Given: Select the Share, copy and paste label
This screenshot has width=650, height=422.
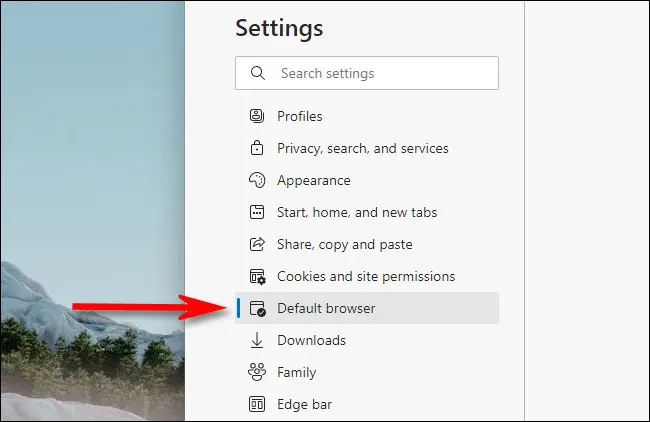Looking at the screenshot, I should click(344, 244).
